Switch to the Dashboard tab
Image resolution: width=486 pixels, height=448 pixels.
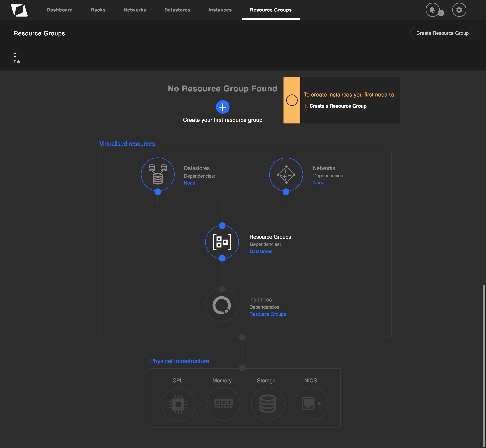60,10
